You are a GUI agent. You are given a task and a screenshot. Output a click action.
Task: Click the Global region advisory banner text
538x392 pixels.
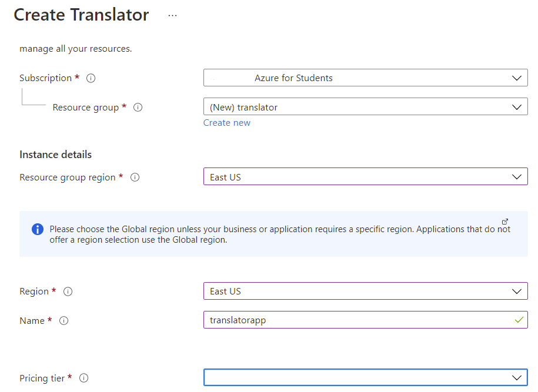coord(276,234)
